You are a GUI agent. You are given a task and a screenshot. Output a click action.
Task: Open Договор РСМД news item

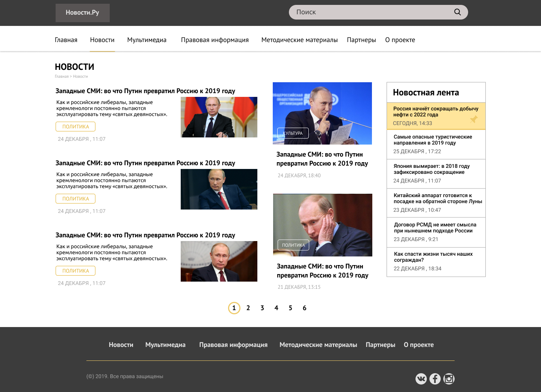[435, 228]
